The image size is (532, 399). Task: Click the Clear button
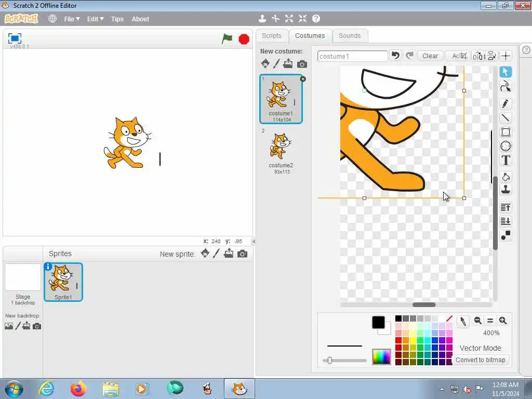430,56
